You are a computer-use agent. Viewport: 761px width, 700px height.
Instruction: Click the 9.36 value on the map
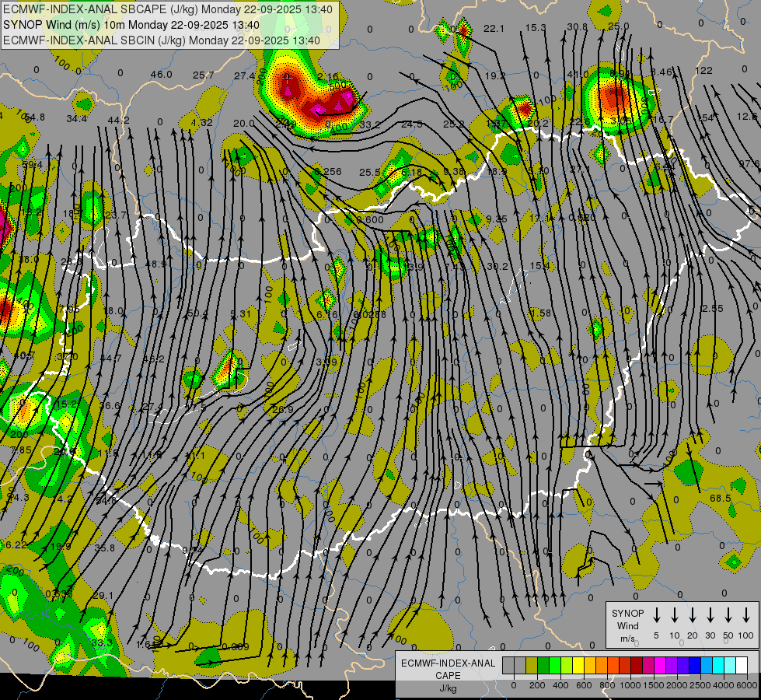pos(454,171)
